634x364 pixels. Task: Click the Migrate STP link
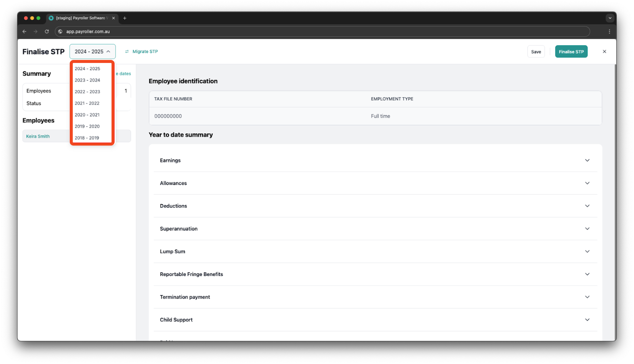[x=145, y=51]
